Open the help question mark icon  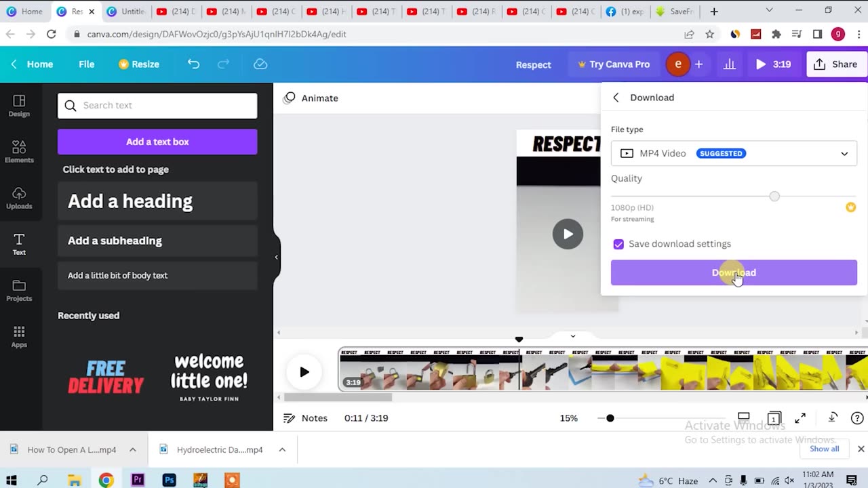[857, 418]
